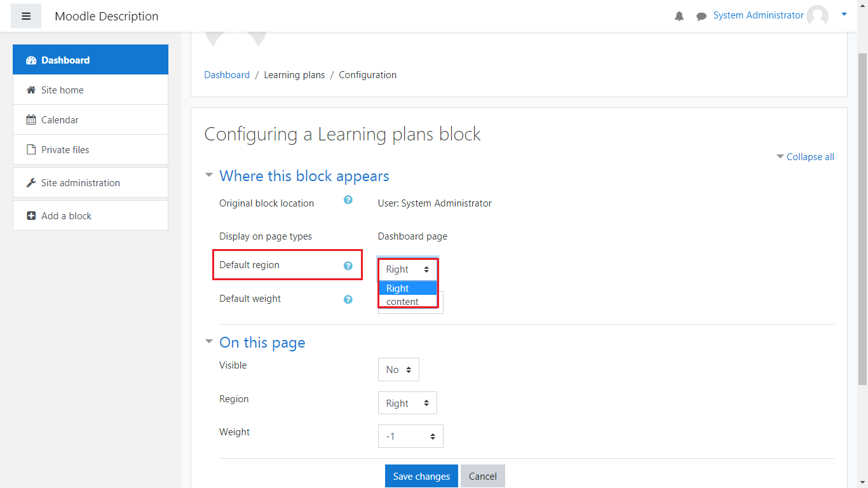Image resolution: width=868 pixels, height=488 pixels.
Task: Open the Region dropdown under On this page
Action: 407,403
